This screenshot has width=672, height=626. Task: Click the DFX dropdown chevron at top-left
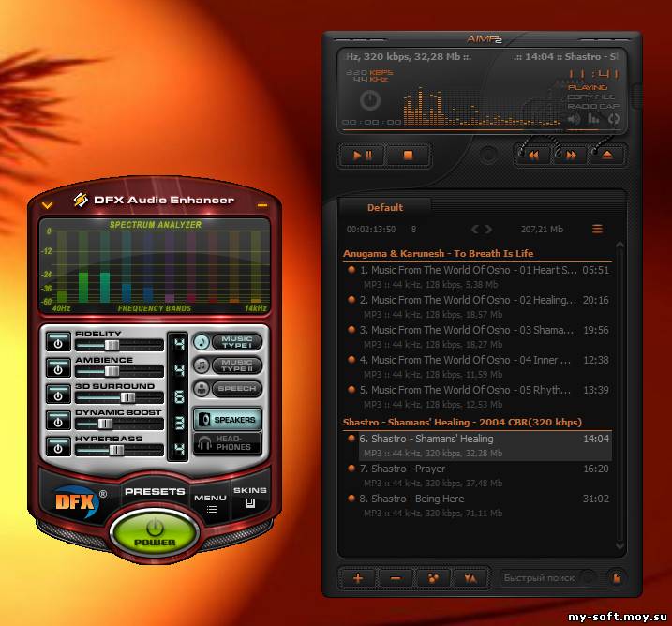(x=47, y=205)
